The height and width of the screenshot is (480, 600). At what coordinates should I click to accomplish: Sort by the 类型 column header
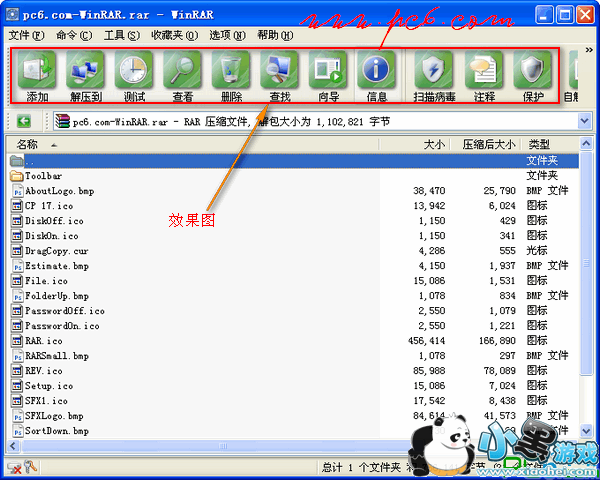pyautogui.click(x=549, y=145)
